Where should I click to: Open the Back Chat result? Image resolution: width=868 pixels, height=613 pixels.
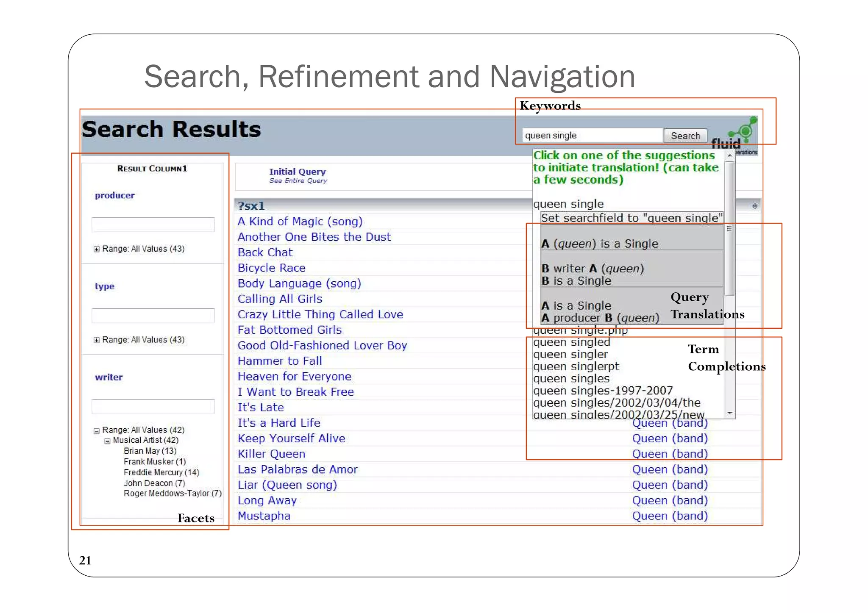265,252
